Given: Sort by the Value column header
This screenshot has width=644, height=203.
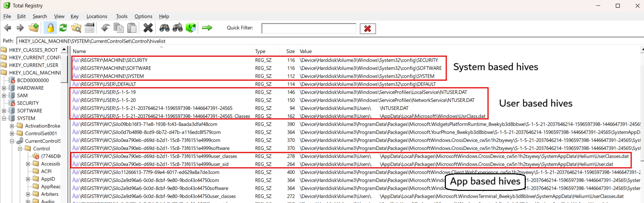Looking at the screenshot, I should tap(468, 51).
